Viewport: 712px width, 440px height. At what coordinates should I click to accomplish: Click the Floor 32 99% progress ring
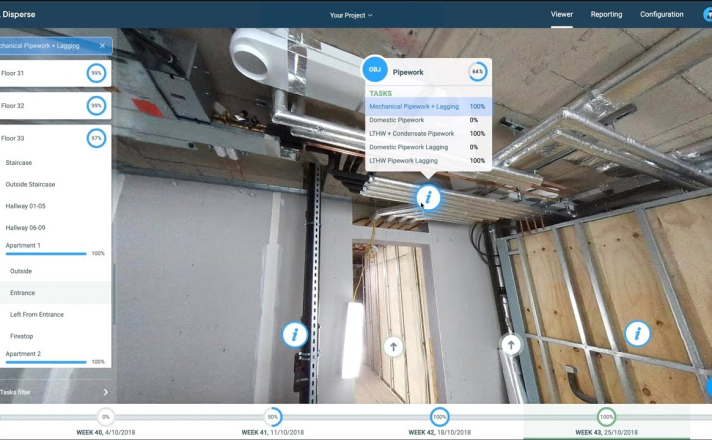click(x=96, y=106)
